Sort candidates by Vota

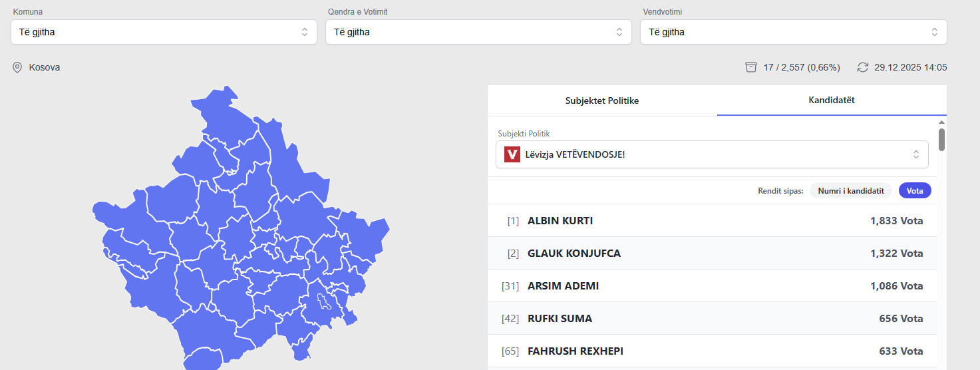915,190
